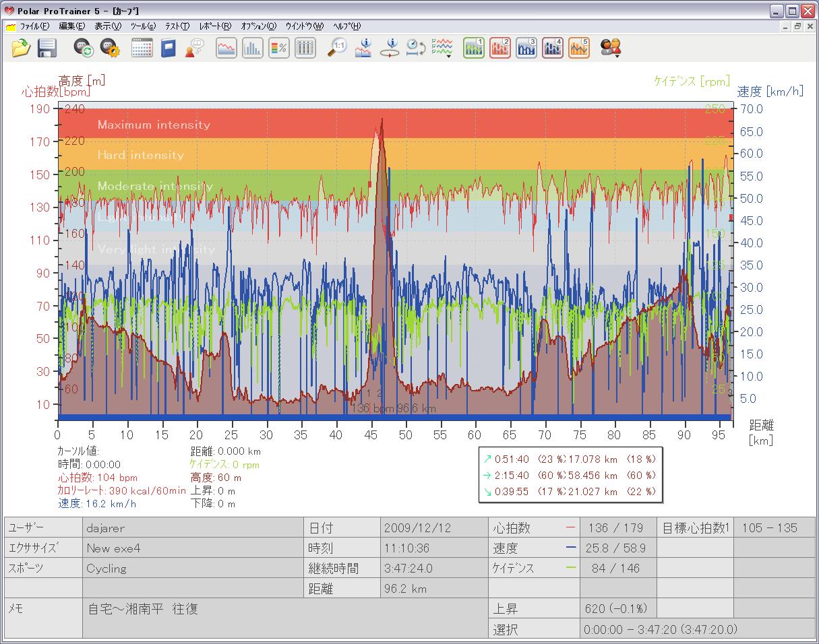Click the cursor reading 速度: 16.2 km/h
The image size is (819, 644).
(x=97, y=503)
